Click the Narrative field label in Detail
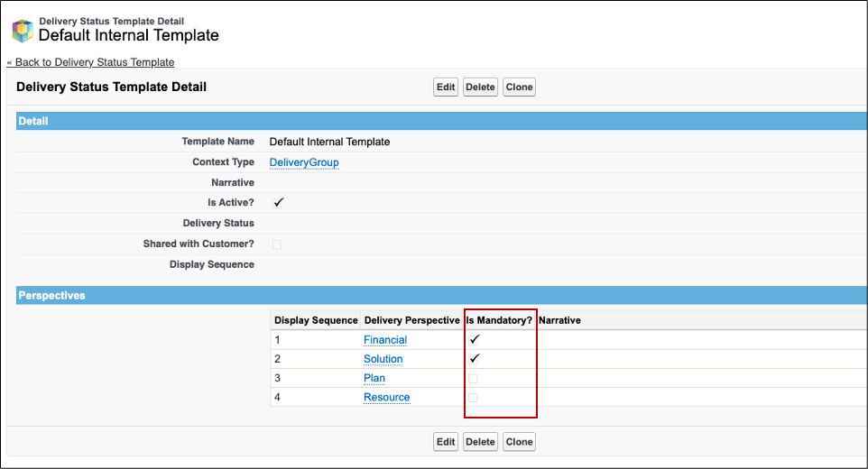This screenshot has width=868, height=469. click(233, 182)
